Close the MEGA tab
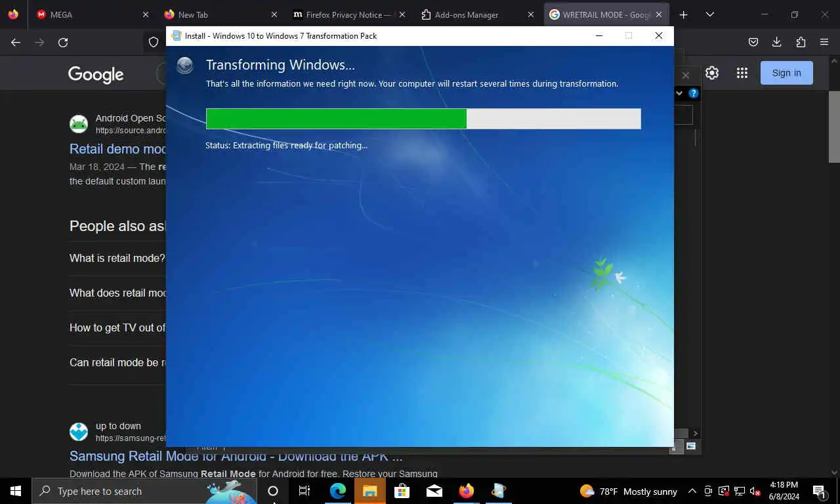 (146, 14)
